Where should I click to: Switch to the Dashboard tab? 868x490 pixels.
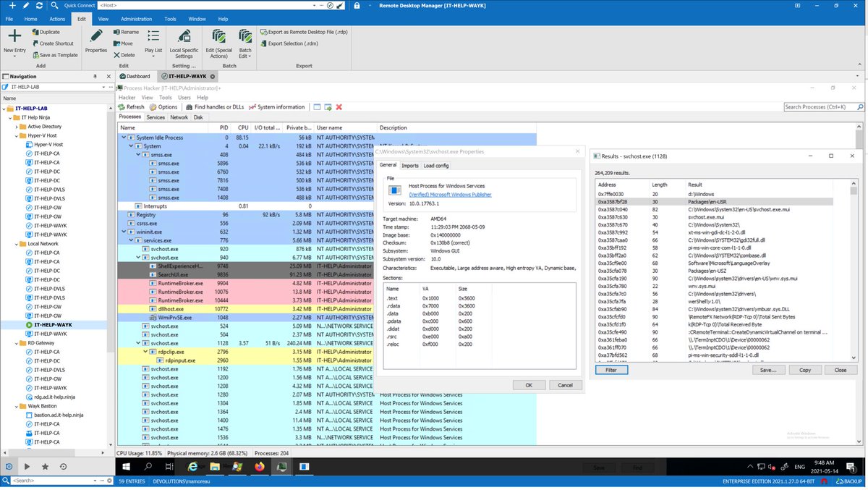click(x=135, y=76)
